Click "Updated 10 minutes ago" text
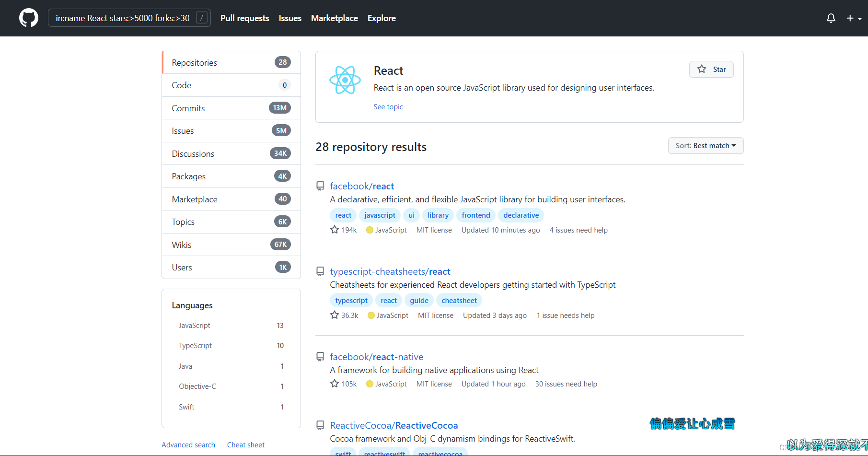868x456 pixels. click(x=500, y=230)
